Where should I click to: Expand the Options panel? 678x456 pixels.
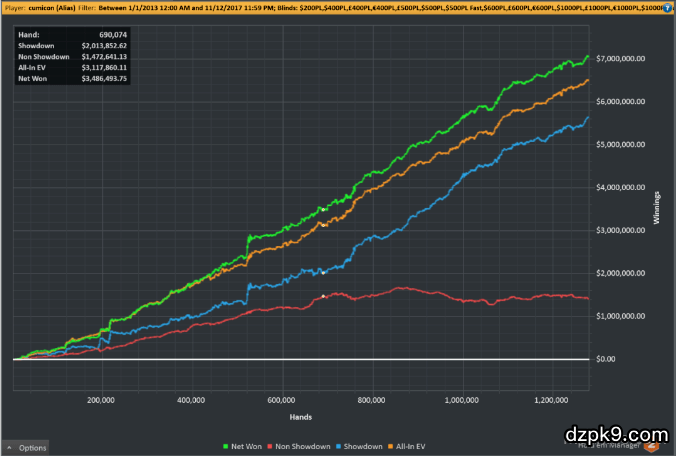coord(27,447)
